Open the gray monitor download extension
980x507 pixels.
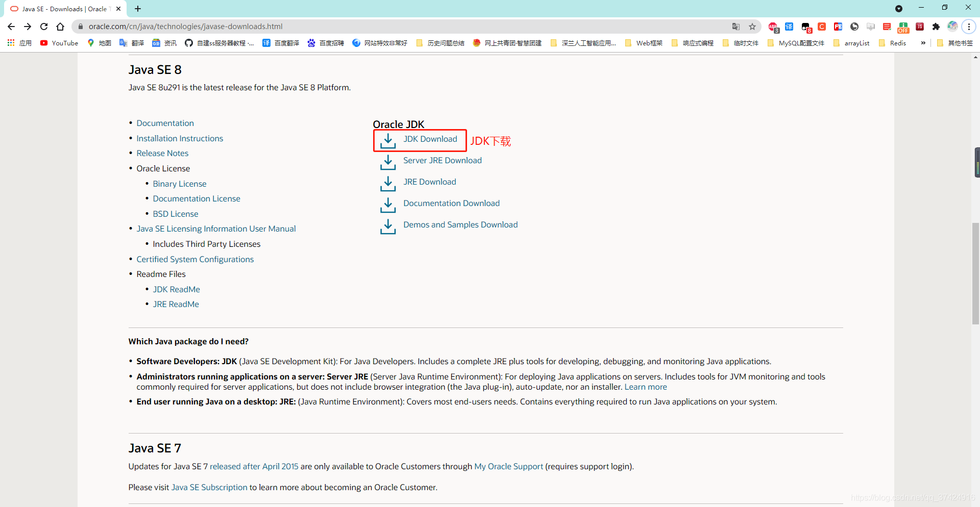pyautogui.click(x=871, y=27)
